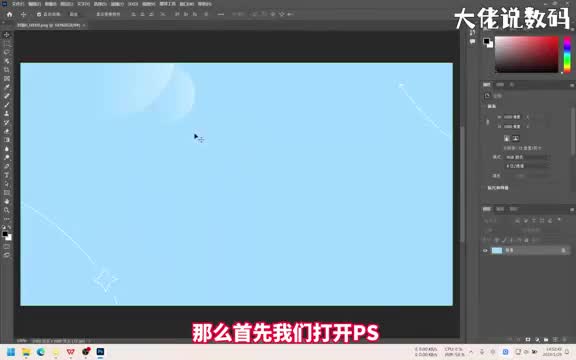Collapse the 画布 section in Properties

[x=491, y=107]
